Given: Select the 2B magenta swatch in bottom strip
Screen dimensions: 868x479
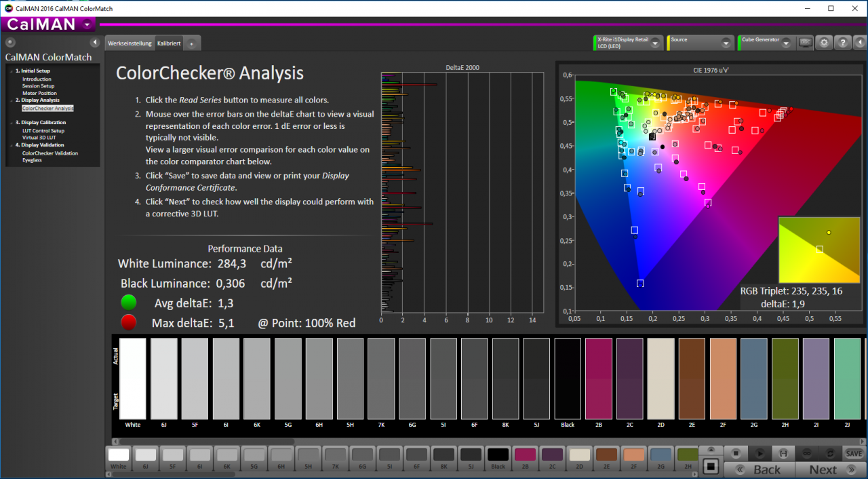Looking at the screenshot, I should point(525,457).
